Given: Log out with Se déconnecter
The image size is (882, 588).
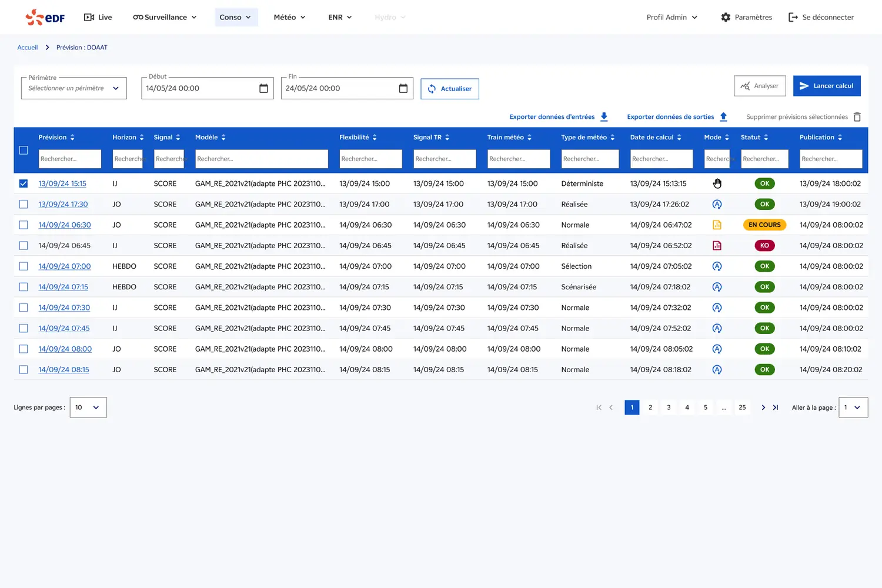Looking at the screenshot, I should coord(821,18).
